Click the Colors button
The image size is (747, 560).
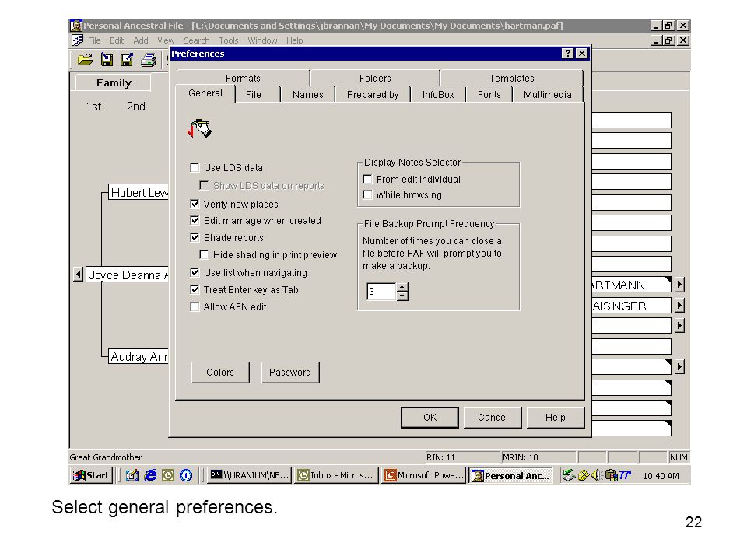220,372
